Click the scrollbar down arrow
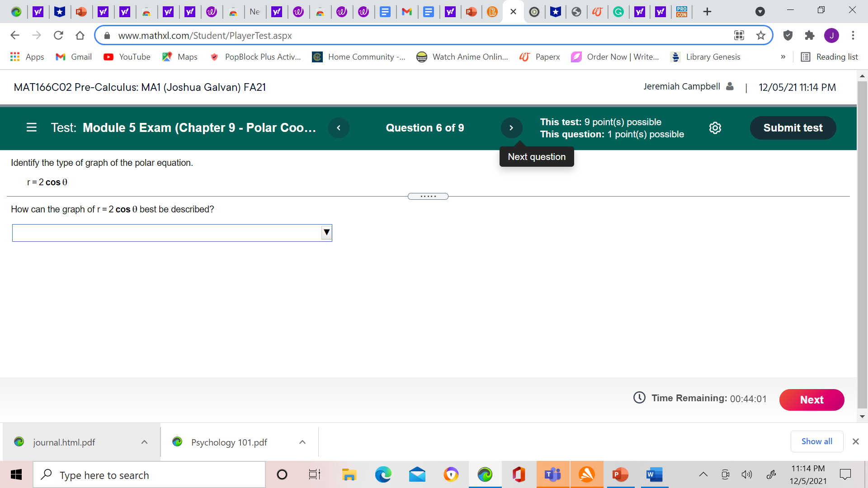868x488 pixels. point(862,417)
